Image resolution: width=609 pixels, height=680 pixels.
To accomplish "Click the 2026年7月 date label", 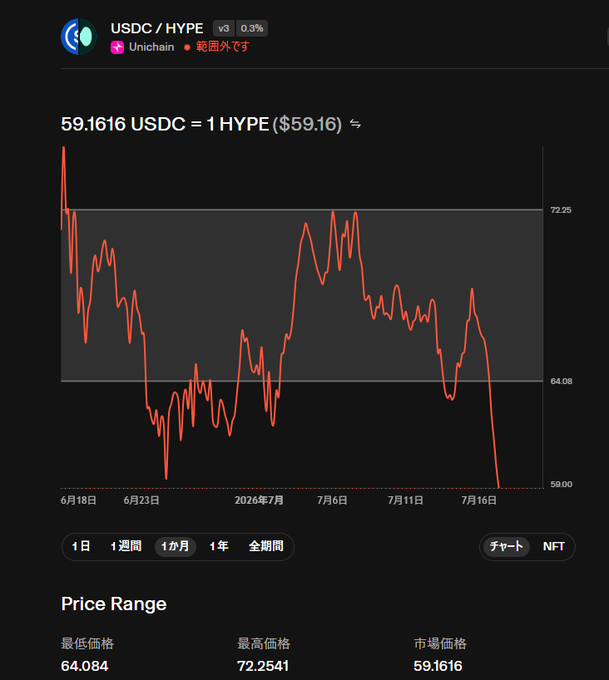I will click(259, 500).
